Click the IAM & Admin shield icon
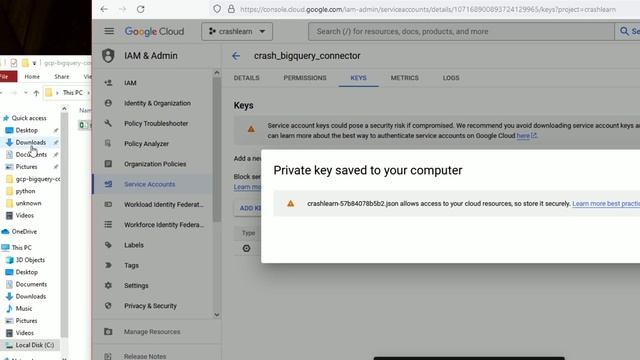This screenshot has width=640, height=360. click(108, 56)
